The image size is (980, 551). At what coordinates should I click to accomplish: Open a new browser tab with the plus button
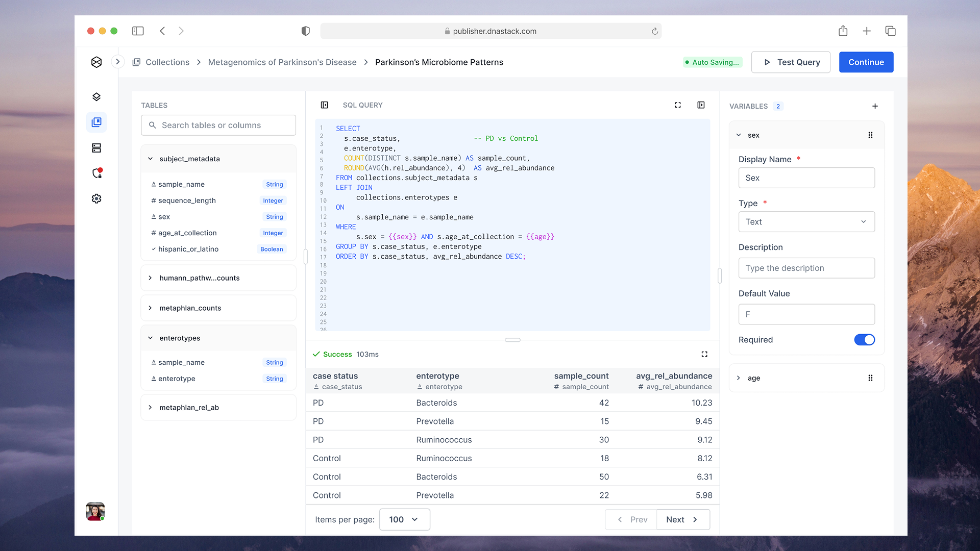867,31
